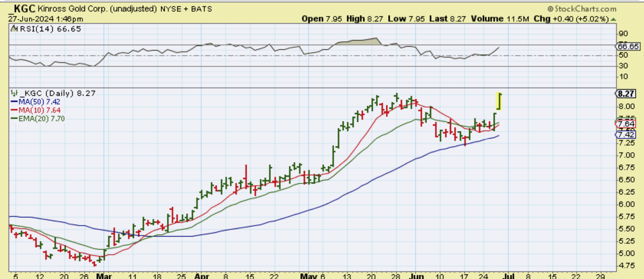
Task: Select the 5.75 price axis label
Action: (x=626, y=217)
